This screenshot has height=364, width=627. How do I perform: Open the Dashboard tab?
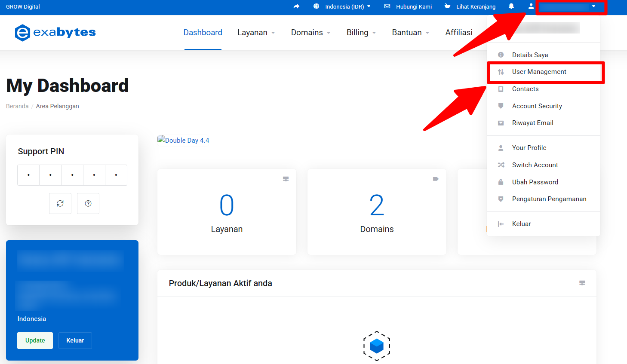pos(203,33)
